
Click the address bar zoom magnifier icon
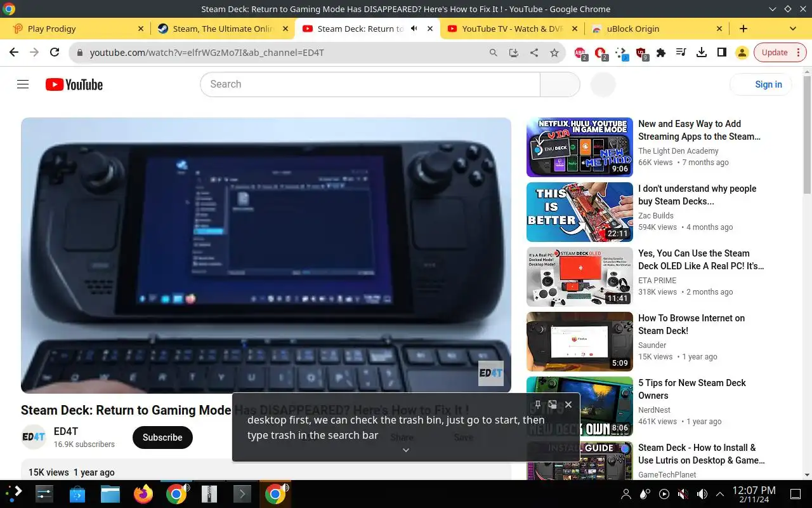point(494,53)
